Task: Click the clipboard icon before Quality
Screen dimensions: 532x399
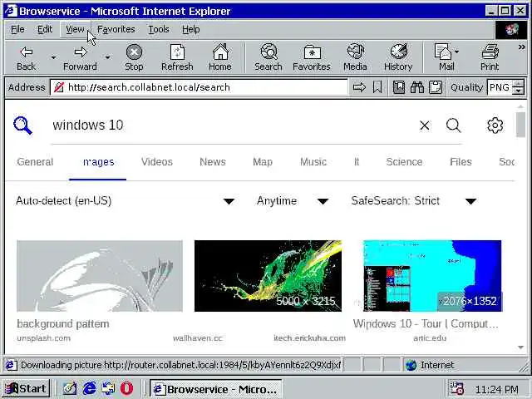Action: click(x=436, y=87)
